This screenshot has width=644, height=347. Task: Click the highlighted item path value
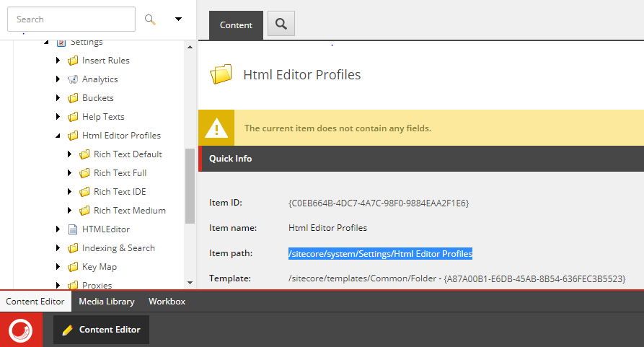380,254
